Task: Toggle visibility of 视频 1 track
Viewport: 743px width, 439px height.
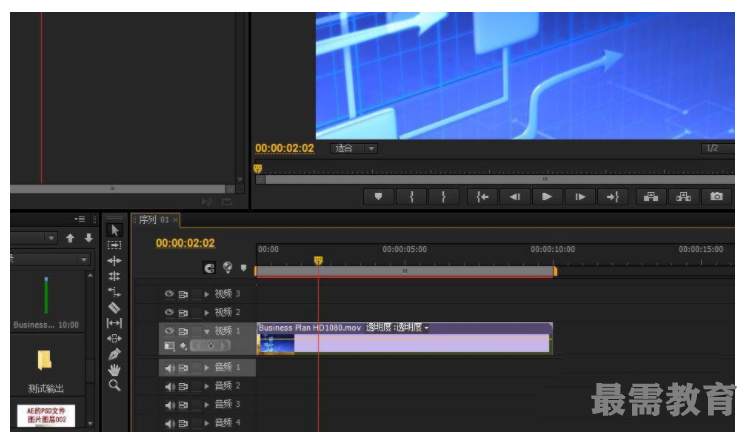Action: click(x=169, y=331)
